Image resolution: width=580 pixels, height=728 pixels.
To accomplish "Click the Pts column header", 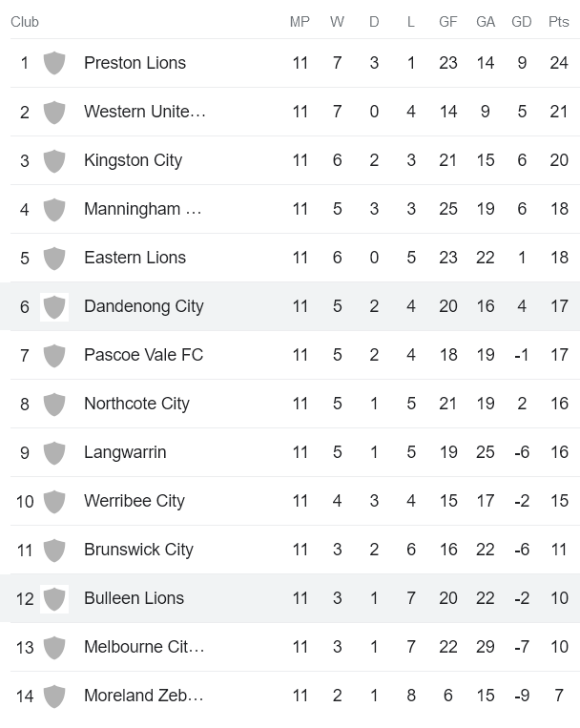I will coord(559,22).
